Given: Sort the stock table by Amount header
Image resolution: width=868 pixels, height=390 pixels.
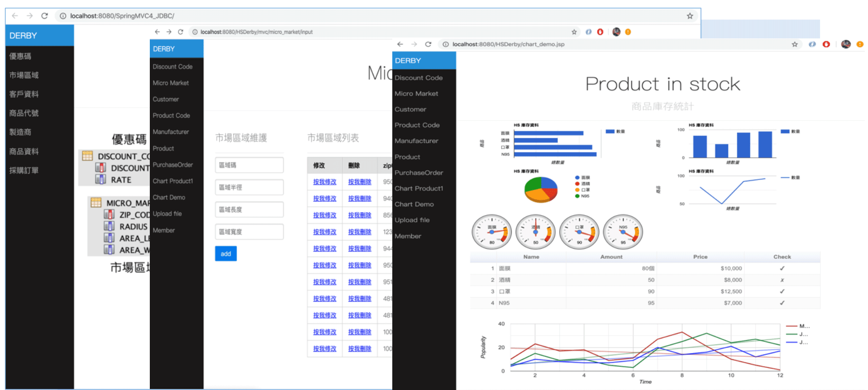Looking at the screenshot, I should (611, 257).
